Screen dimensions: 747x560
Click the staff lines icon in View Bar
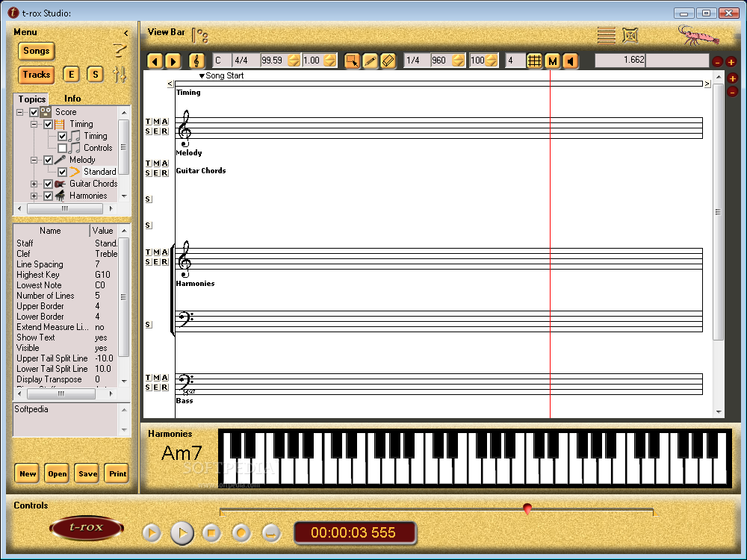pyautogui.click(x=606, y=35)
